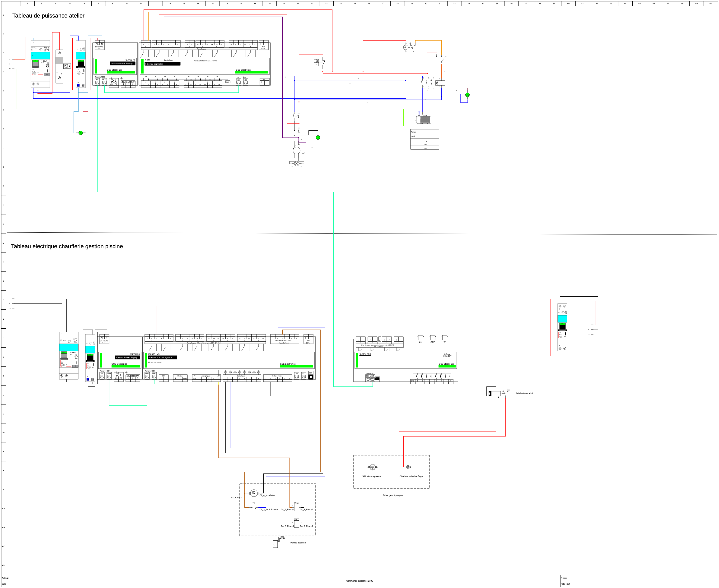Select green indicator lamp beside contactor
The image size is (719, 588).
(x=467, y=95)
